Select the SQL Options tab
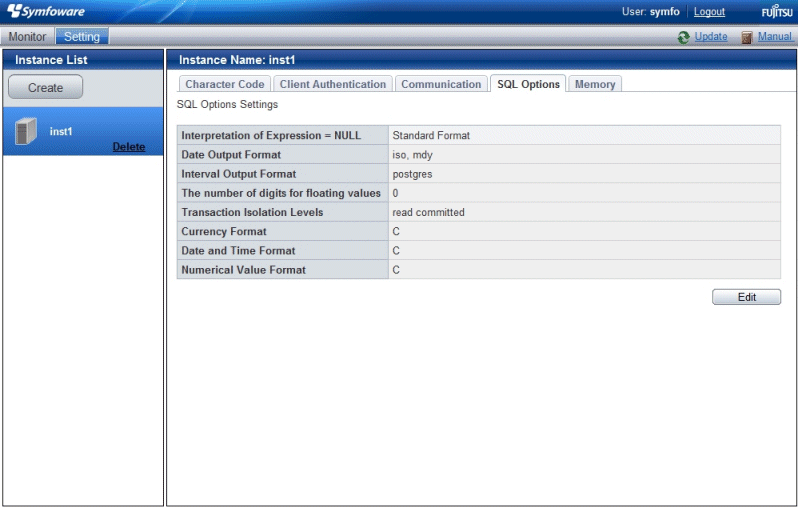Screen dimensions: 798x508 tap(528, 84)
